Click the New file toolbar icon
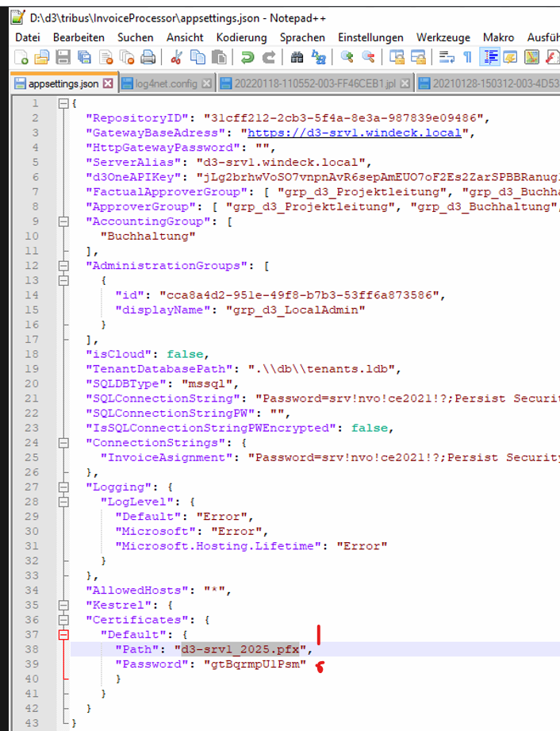Screen dimensions: 560x731 pyautogui.click(x=22, y=57)
